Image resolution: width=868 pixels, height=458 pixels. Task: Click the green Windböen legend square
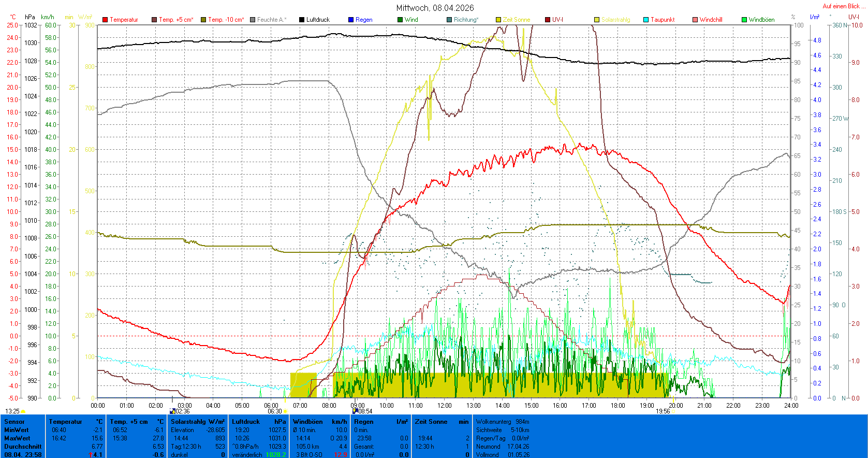(x=744, y=20)
